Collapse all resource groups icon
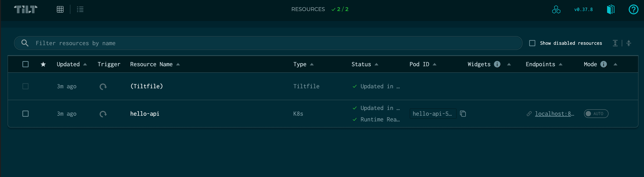Screen dimensions: 644x177 tap(629, 43)
